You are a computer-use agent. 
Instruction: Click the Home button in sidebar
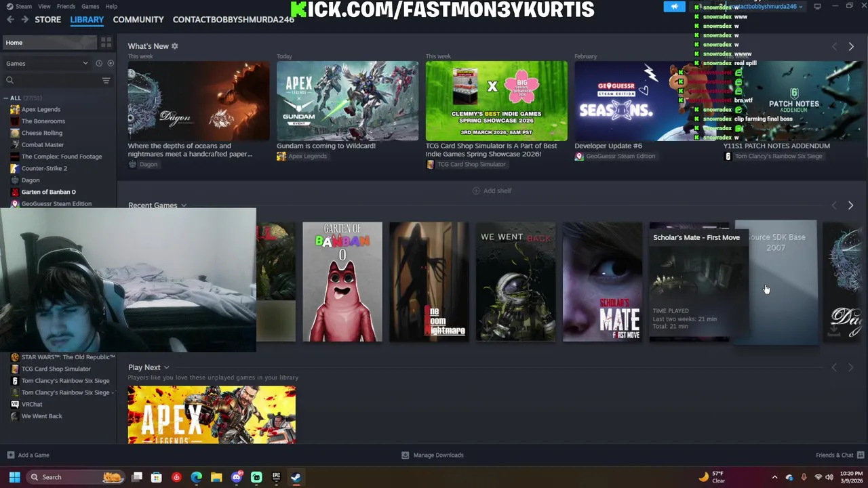coord(50,43)
